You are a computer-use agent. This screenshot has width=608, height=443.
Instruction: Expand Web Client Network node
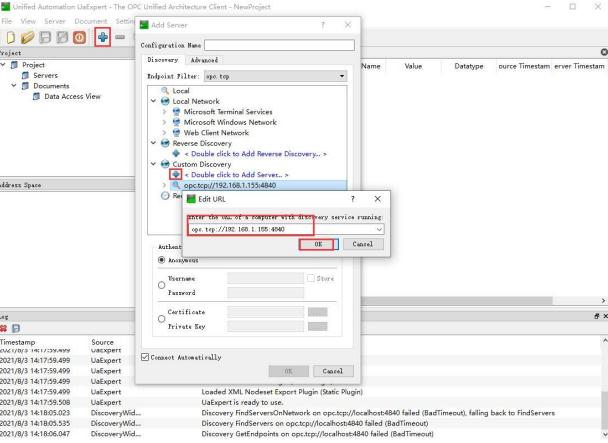(164, 133)
